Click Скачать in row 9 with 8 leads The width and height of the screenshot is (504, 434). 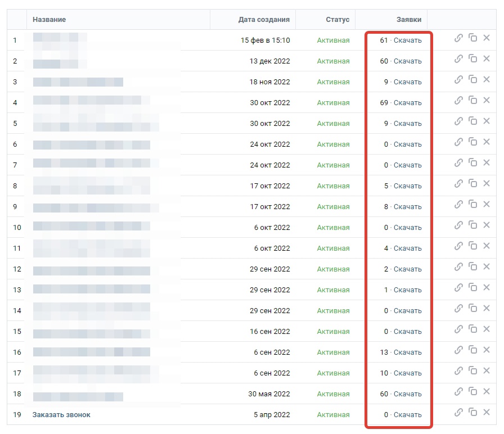point(408,206)
